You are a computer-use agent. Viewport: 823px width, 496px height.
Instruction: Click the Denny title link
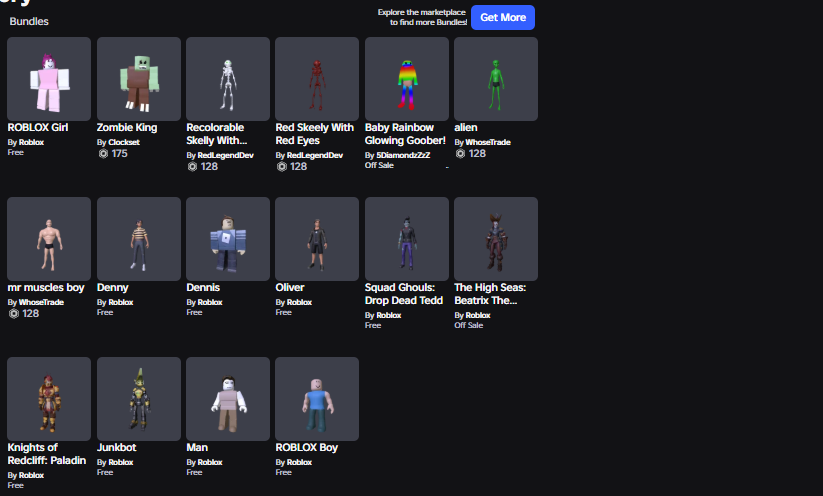click(112, 288)
